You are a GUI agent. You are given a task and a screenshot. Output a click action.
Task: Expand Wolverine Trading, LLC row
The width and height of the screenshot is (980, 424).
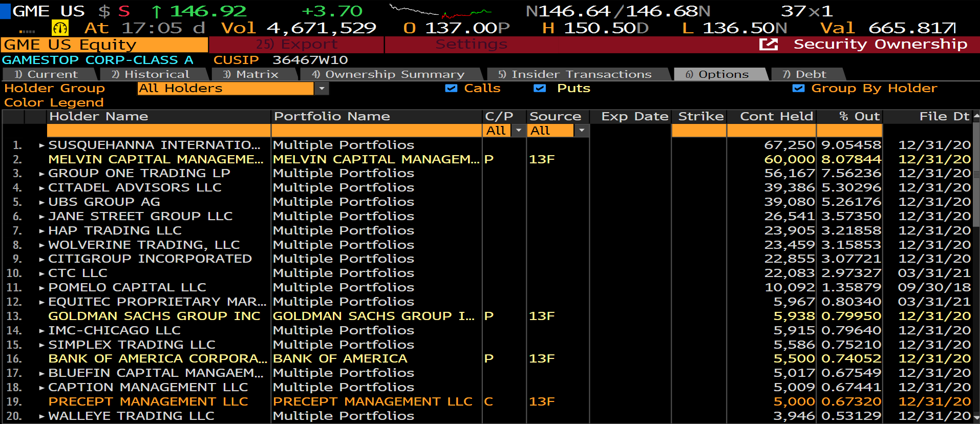42,245
